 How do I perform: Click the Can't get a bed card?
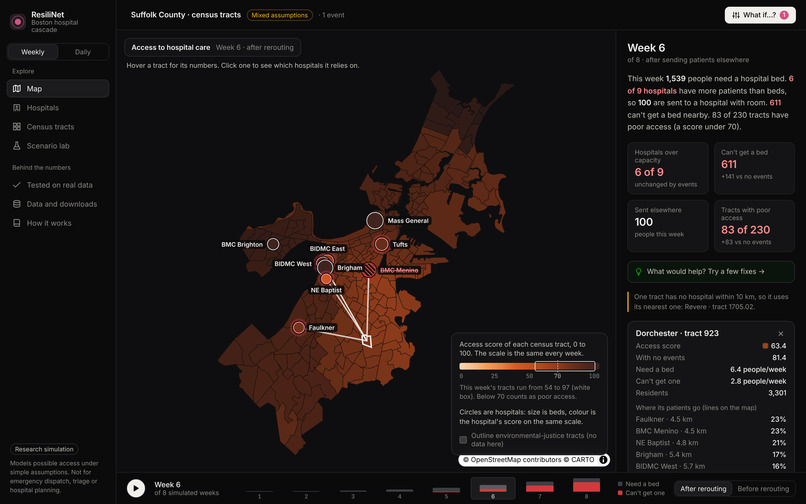(x=754, y=168)
